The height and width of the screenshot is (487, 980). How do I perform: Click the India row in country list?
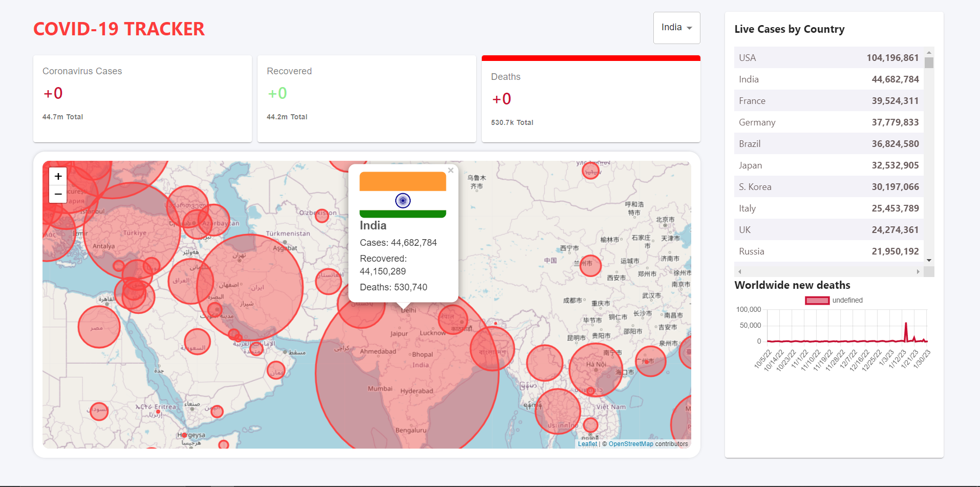tap(829, 79)
